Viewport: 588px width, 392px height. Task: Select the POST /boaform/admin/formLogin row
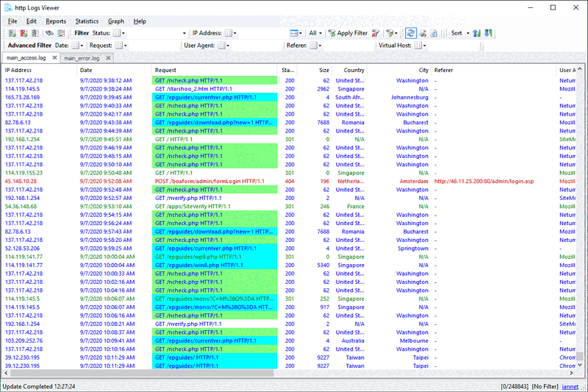[206, 181]
